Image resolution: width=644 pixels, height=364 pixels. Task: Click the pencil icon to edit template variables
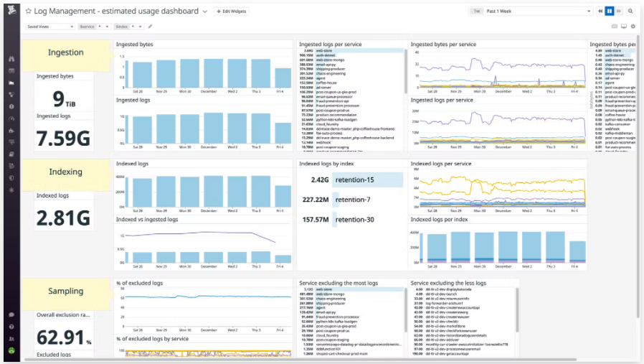[151, 27]
